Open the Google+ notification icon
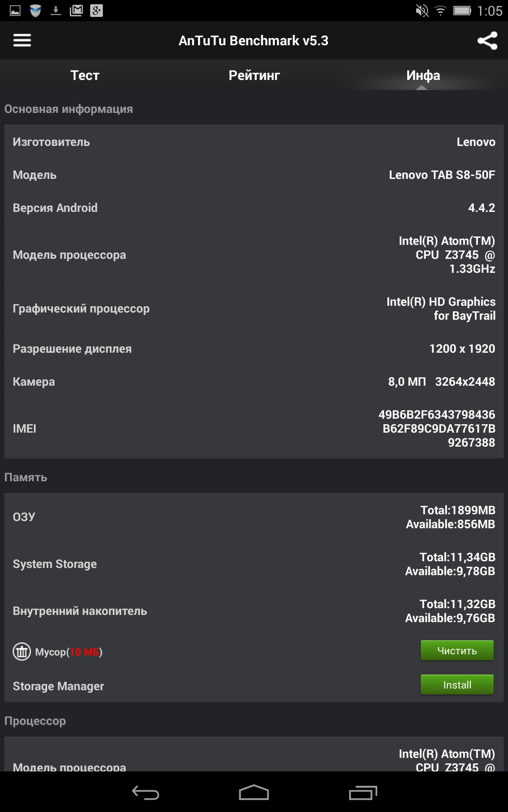 (x=97, y=11)
